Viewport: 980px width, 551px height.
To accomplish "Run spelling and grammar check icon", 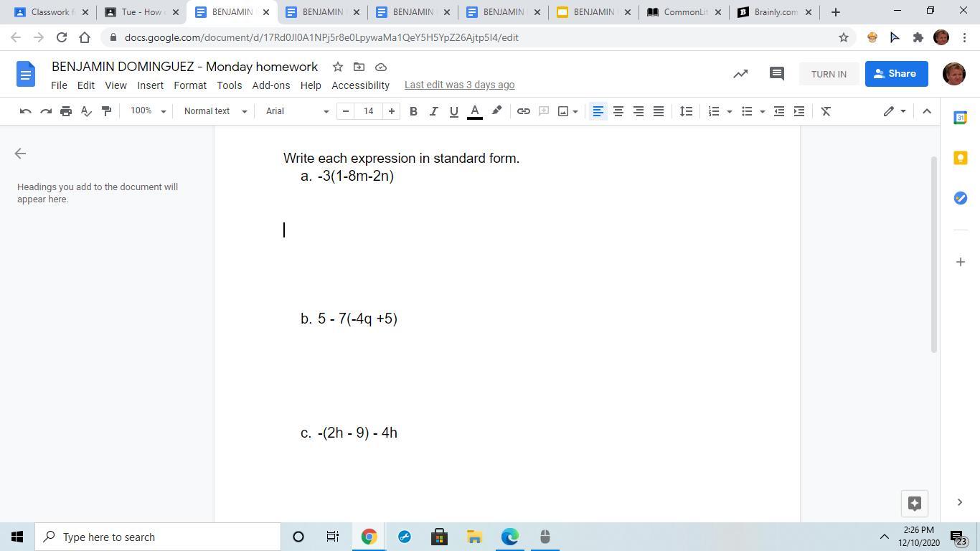I will [x=86, y=111].
